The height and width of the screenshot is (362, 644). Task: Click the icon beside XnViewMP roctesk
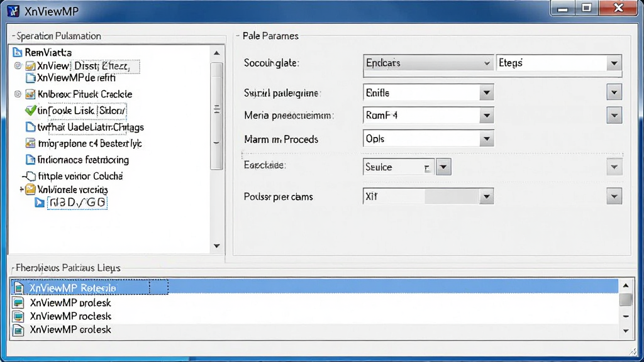(18, 317)
